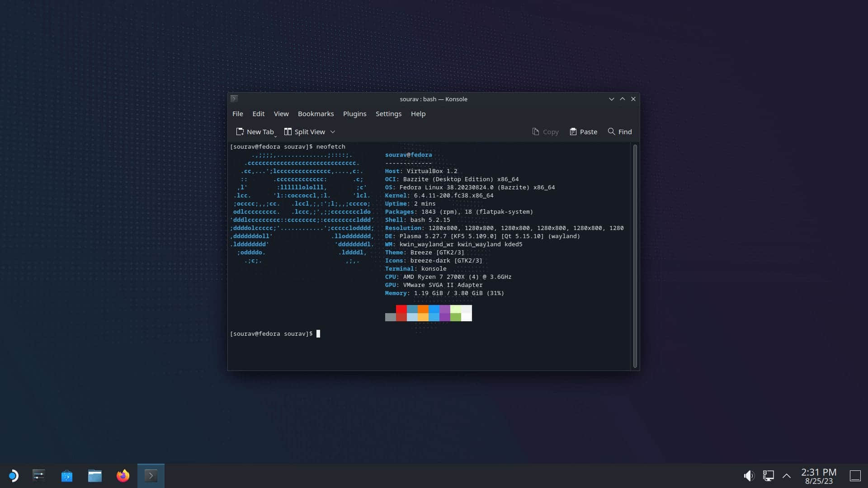Click the Konsole taskbar entry
868x488 pixels.
click(x=151, y=476)
